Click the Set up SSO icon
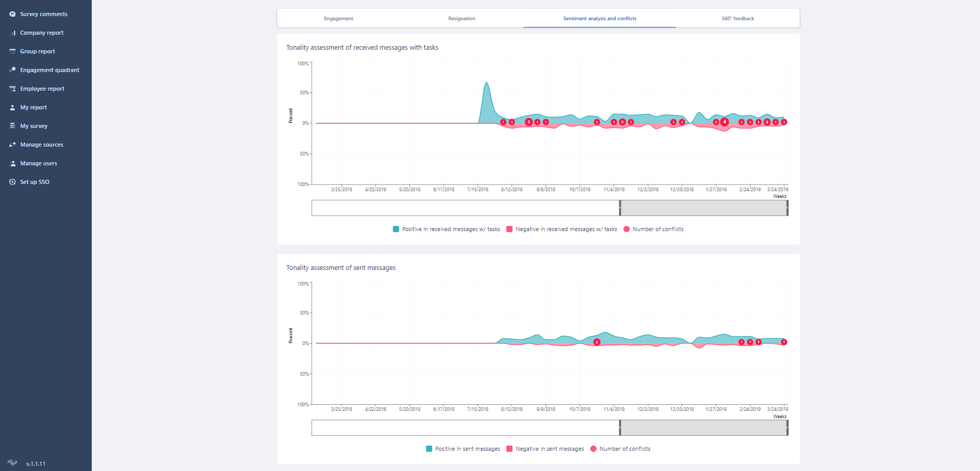 coord(12,182)
